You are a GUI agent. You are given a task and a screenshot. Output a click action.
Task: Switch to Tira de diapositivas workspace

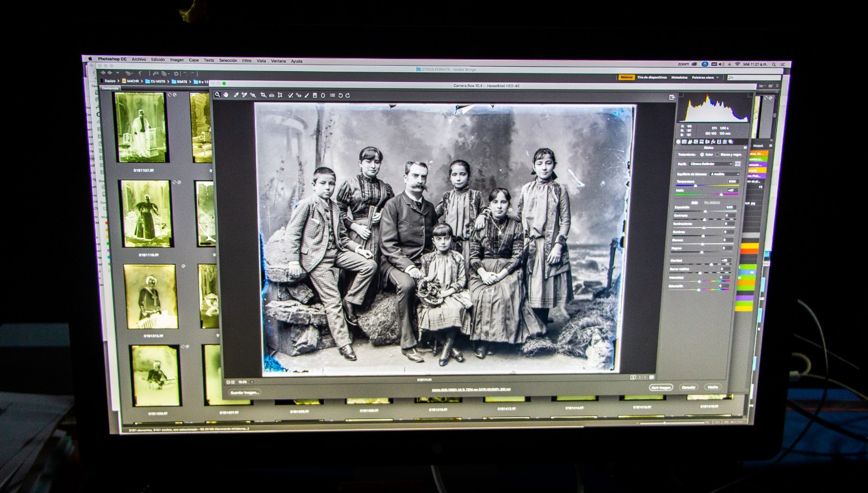tap(652, 77)
